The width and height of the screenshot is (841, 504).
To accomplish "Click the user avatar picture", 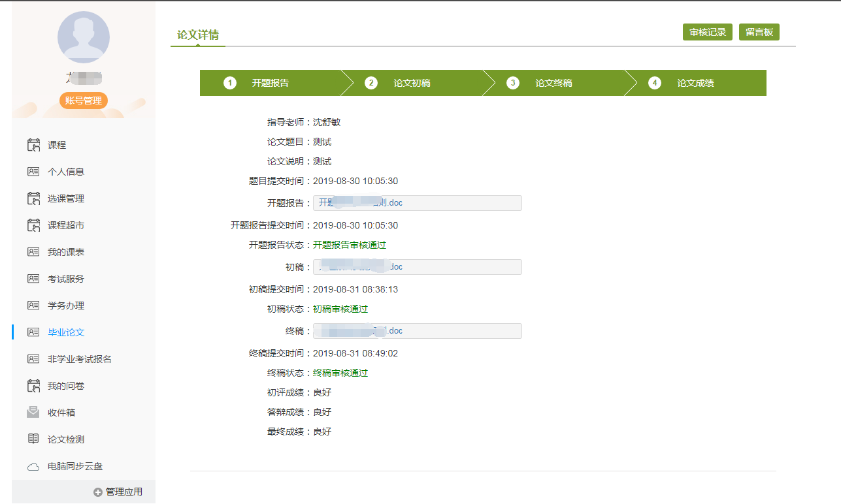I will (x=84, y=37).
